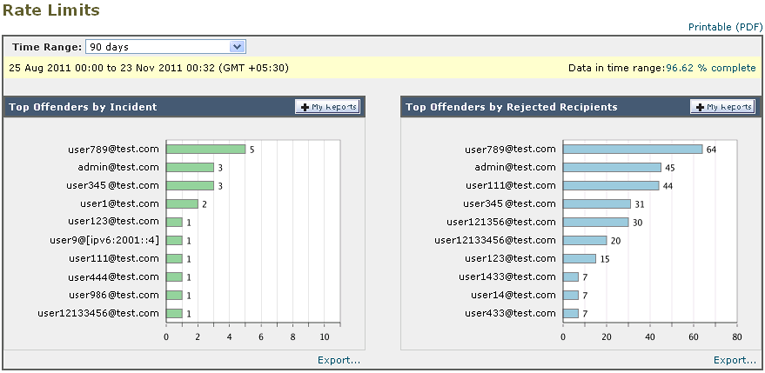The image size is (765, 373).
Task: Click user123@test.com blue bar showing 15
Action: pyautogui.click(x=579, y=258)
